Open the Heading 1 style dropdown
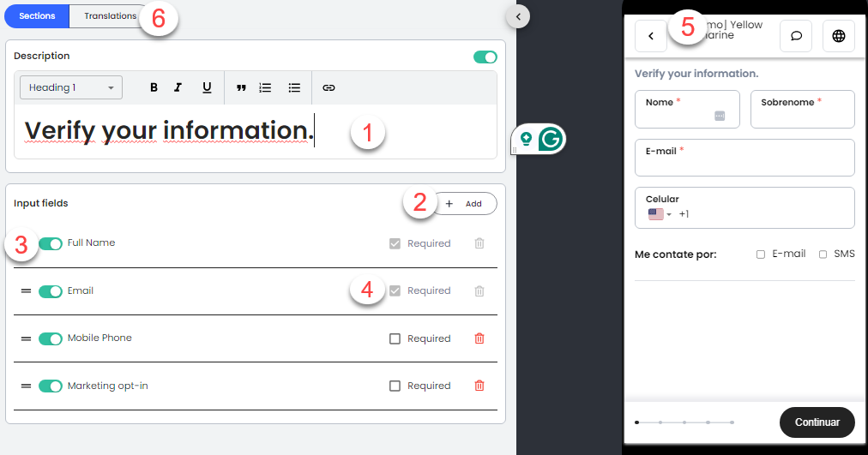Screen dimensions: 868x455 (71, 87)
